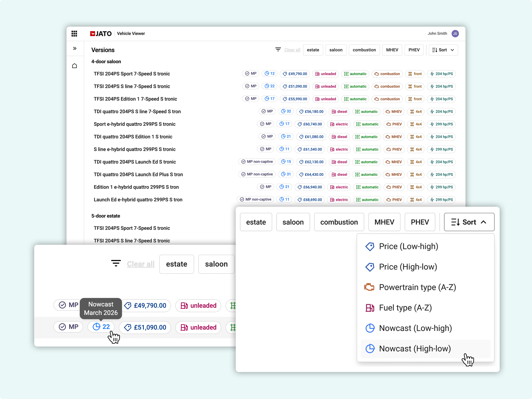
Task: Click the 299 hp/PS badge on Sport e-hybrid row
Action: coord(441,124)
